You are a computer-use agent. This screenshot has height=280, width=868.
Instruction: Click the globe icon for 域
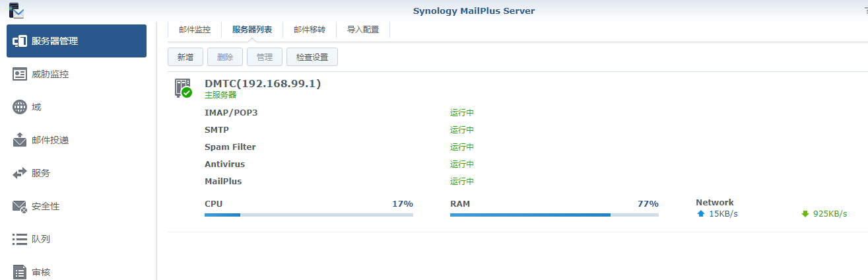[20, 107]
